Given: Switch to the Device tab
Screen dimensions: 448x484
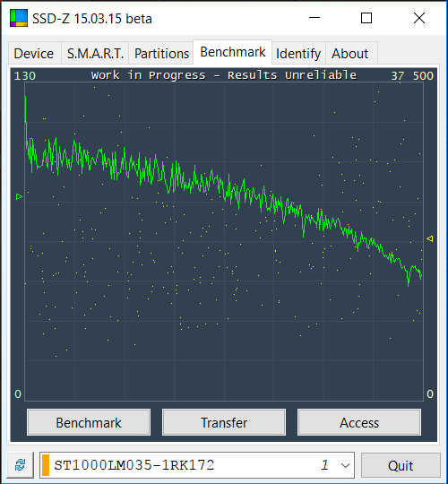Looking at the screenshot, I should (x=34, y=53).
